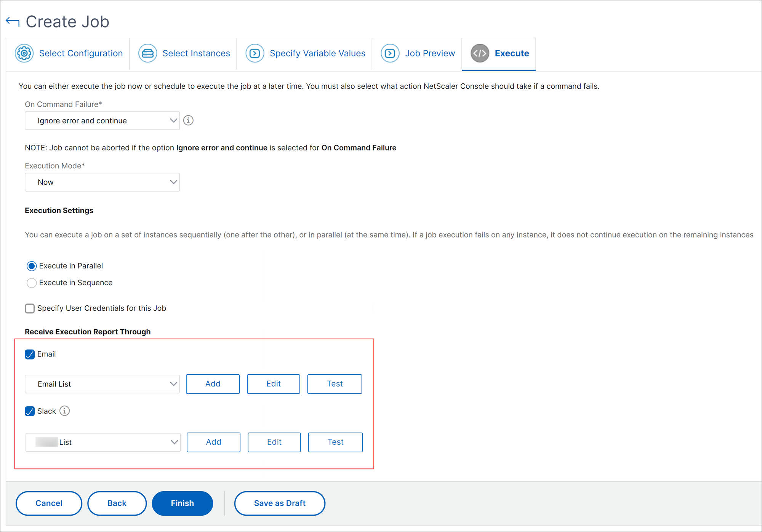Click the Cancel button

[49, 503]
